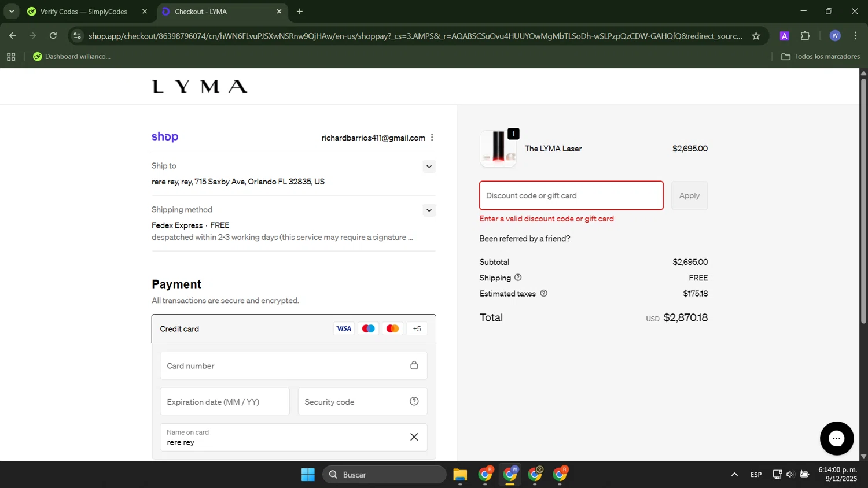
Task: Click the Total $2,870.18 amount
Action: tap(685, 317)
